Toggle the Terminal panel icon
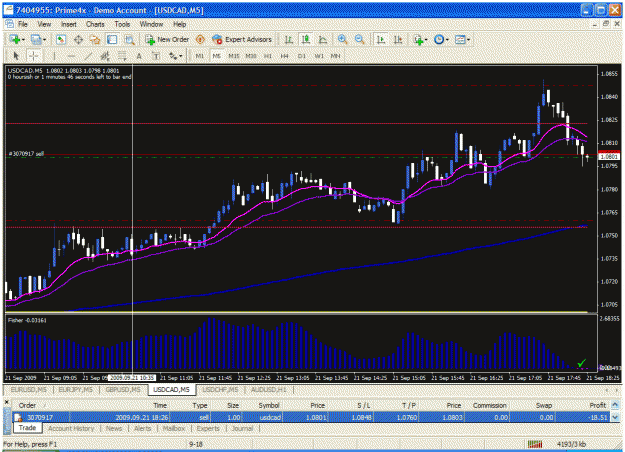 (x=112, y=39)
